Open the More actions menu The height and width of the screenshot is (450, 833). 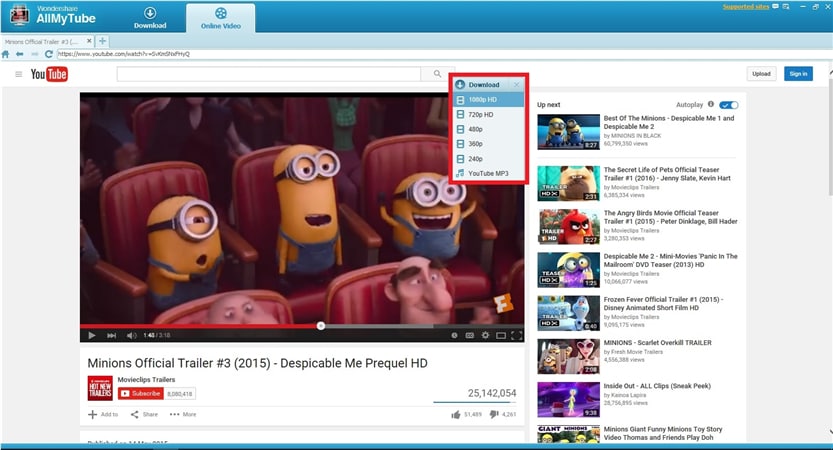coord(183,414)
